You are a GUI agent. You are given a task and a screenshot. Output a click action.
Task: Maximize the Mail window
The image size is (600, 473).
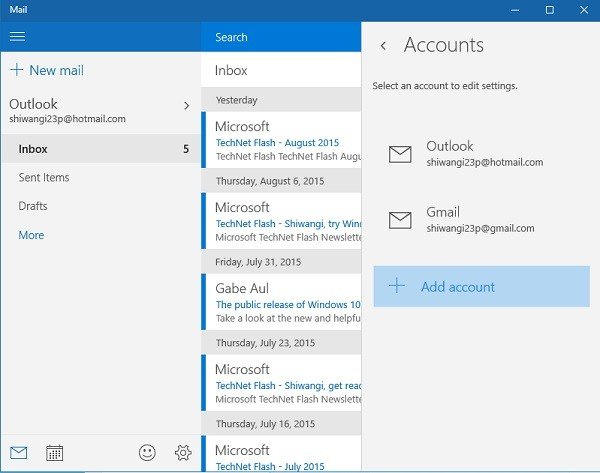click(549, 10)
